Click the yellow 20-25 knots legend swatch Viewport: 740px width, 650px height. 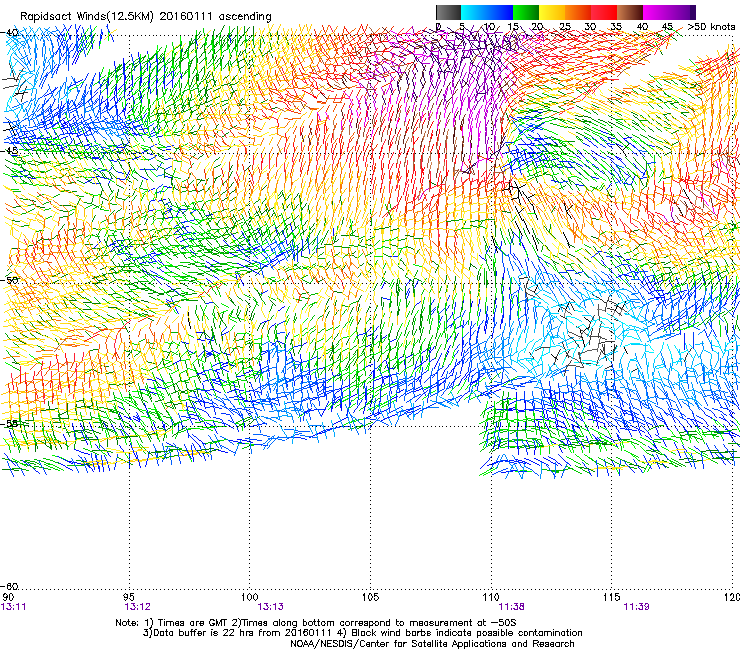point(552,12)
